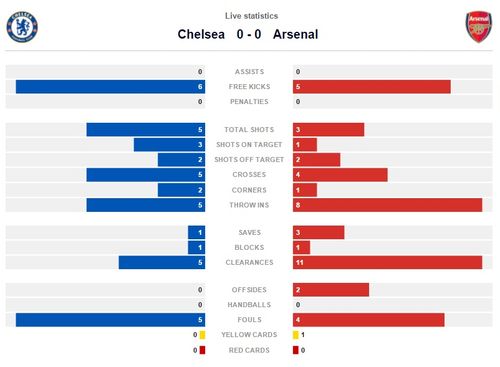Click Arsenal's red card icon
Screen dimensions: 500x367
point(296,350)
